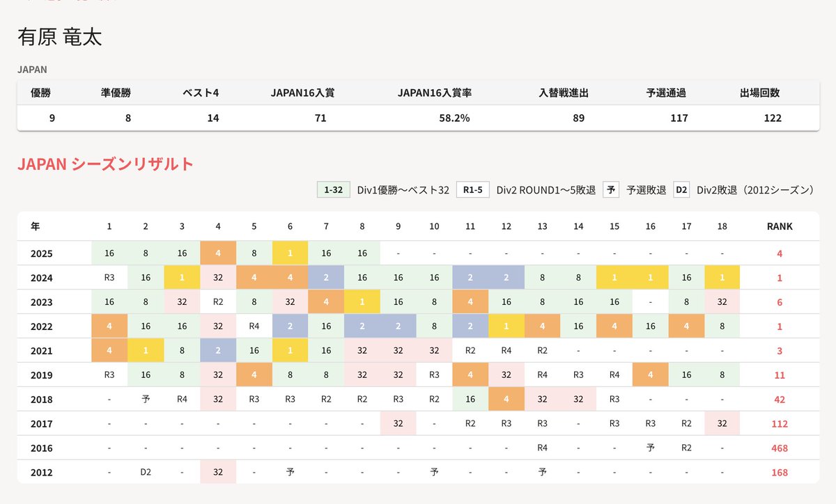Image resolution: width=836 pixels, height=504 pixels.
Task: Select the 2018 round 11 green 16 cell
Action: click(470, 400)
